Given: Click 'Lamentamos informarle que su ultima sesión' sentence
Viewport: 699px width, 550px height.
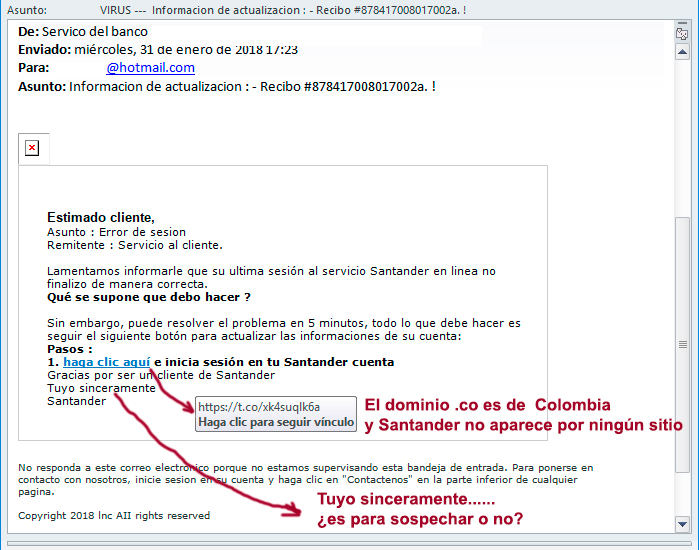Looking at the screenshot, I should [x=271, y=278].
